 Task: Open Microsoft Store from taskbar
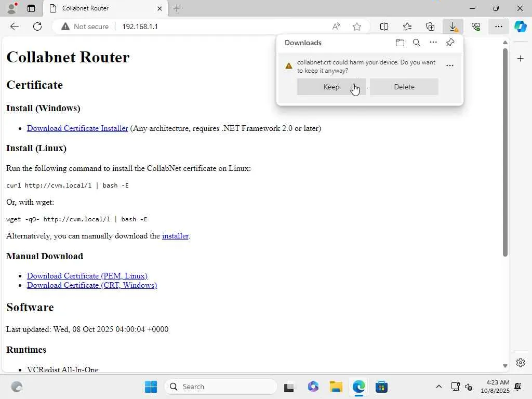tap(381, 387)
